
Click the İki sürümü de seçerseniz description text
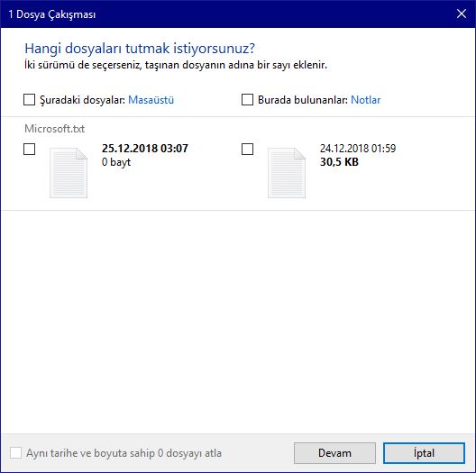tap(176, 65)
